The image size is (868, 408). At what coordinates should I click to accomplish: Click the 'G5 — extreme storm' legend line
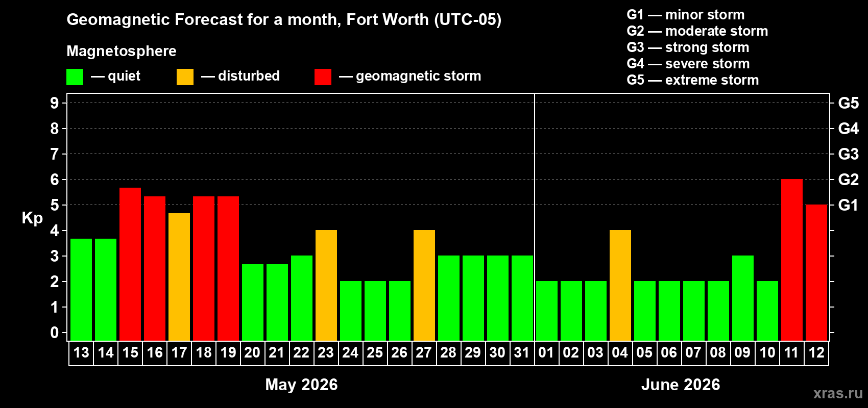click(693, 80)
